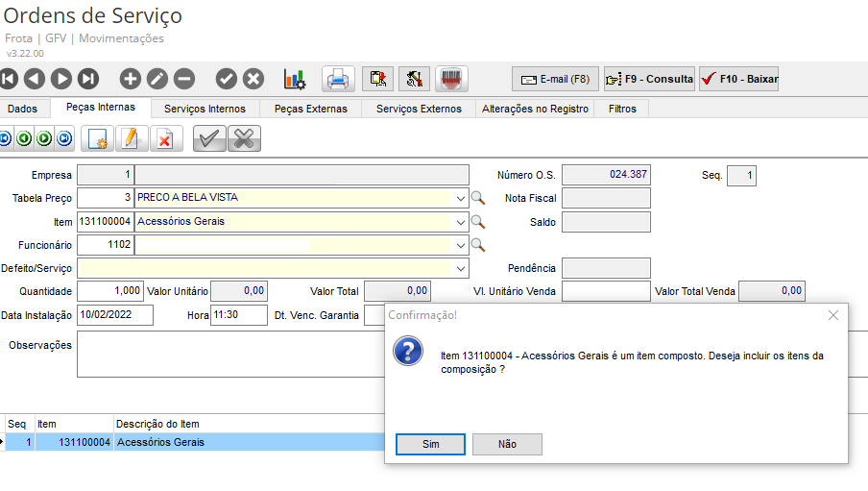Click the Tabela Preço code field
This screenshot has width=868, height=491.
106,198
